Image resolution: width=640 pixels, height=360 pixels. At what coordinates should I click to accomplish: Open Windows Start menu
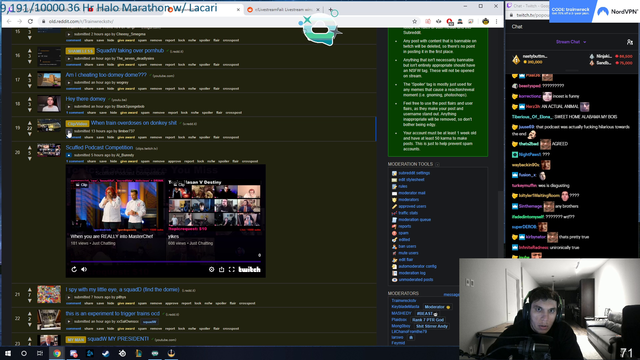click(8, 353)
